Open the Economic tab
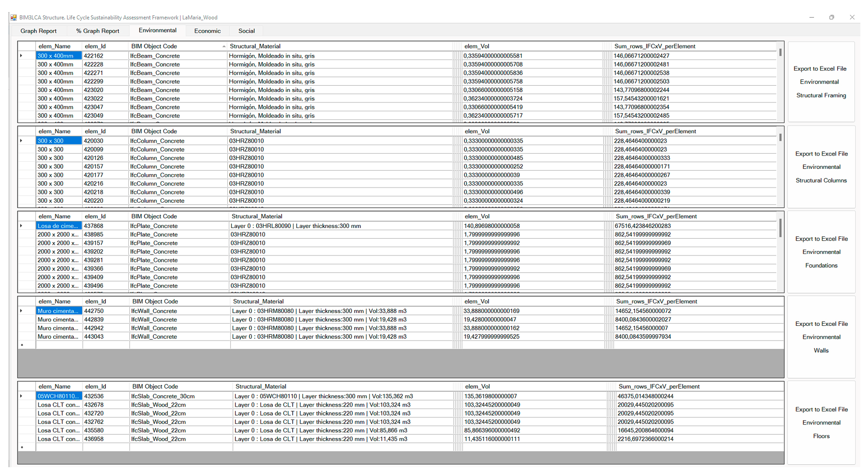This screenshot has height=474, width=868. coord(207,31)
